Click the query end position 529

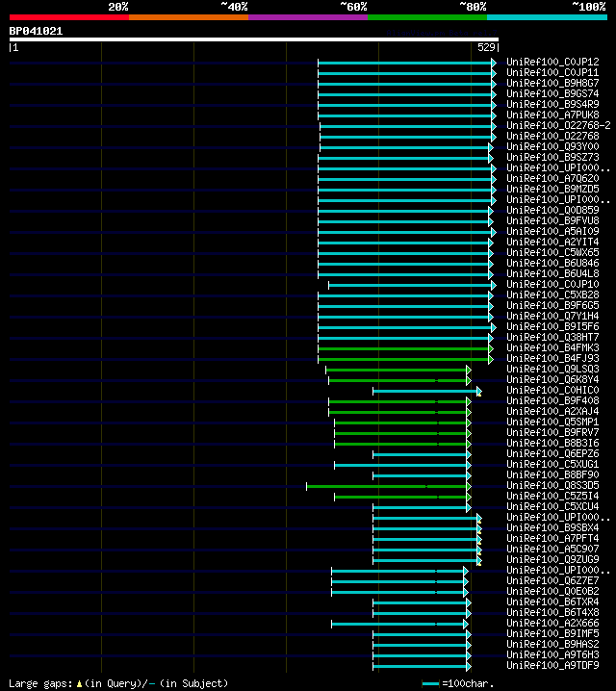click(x=486, y=47)
